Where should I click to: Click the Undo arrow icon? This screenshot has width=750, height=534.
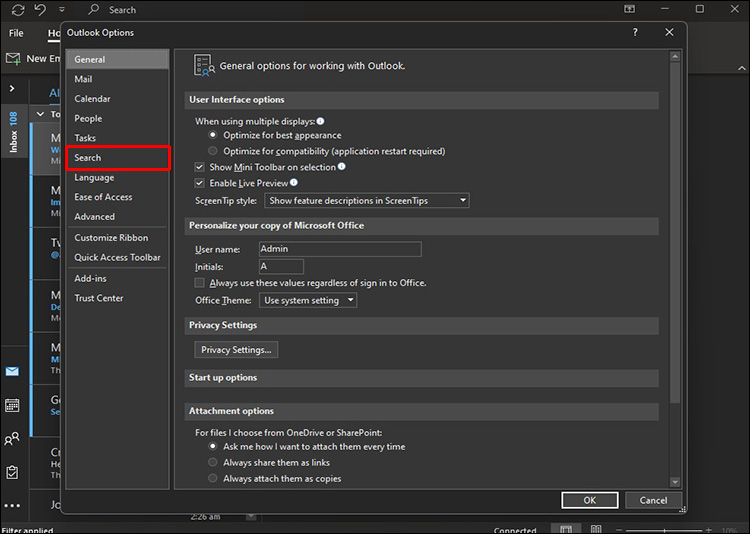40,9
